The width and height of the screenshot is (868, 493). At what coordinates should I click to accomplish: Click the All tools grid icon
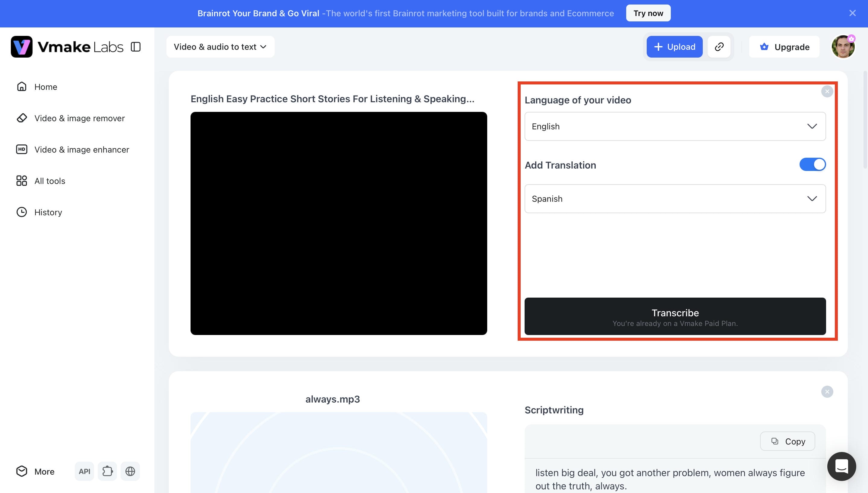pyautogui.click(x=22, y=181)
